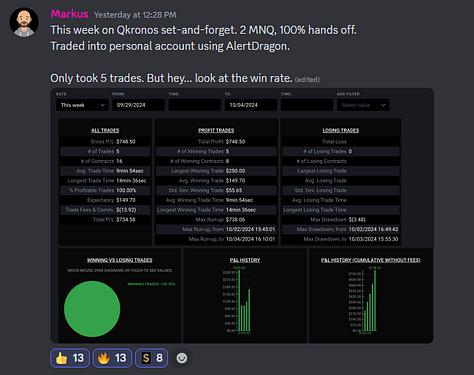This screenshot has width=474, height=375.
Task: Toggle the dollar sign reaction with 8
Action: tap(152, 358)
